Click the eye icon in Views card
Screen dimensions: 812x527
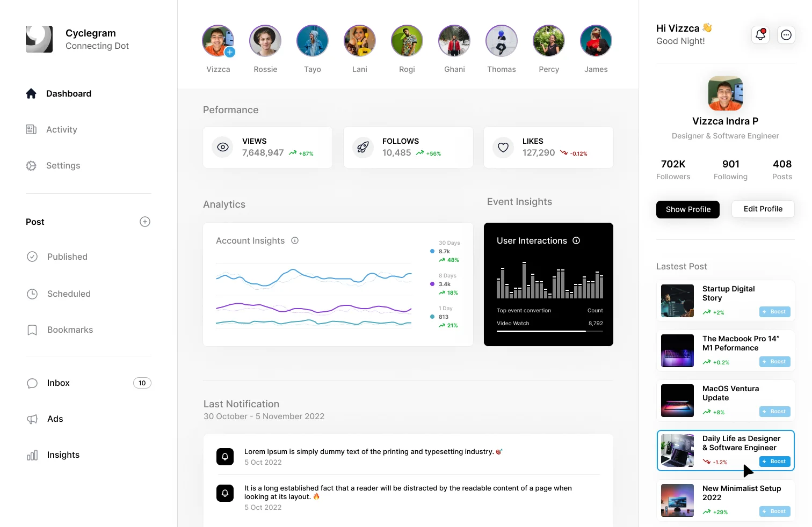coord(223,147)
